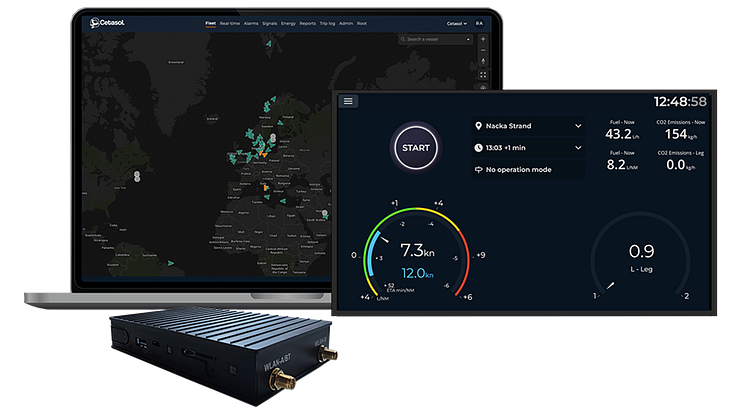Open the Cetasol account dropdown

pyautogui.click(x=458, y=23)
